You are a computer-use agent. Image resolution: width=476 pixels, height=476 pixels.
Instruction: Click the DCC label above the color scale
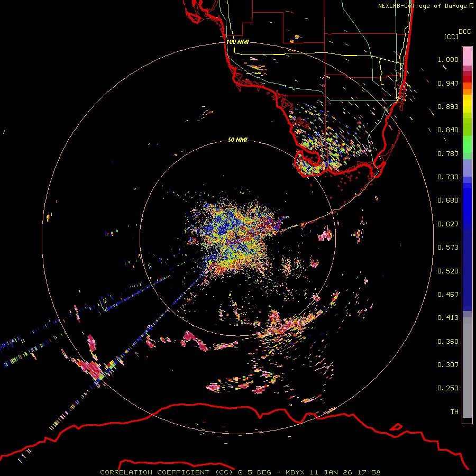tap(464, 32)
